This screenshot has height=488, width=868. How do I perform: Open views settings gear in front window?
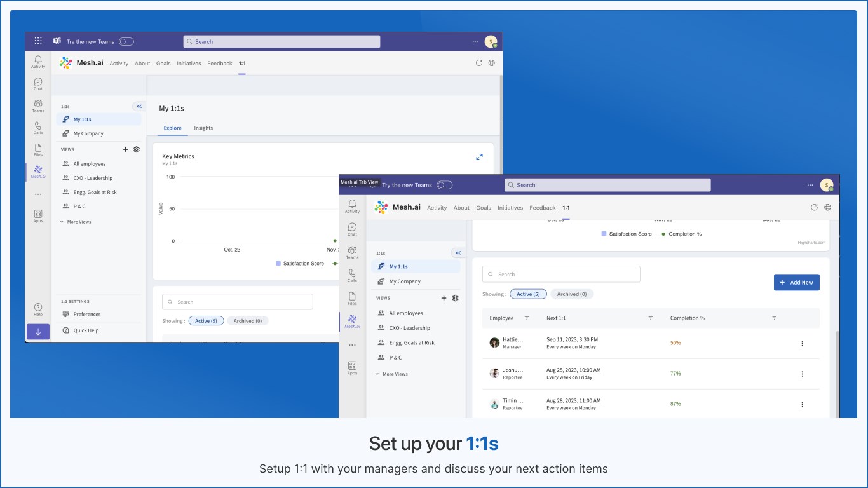click(455, 298)
